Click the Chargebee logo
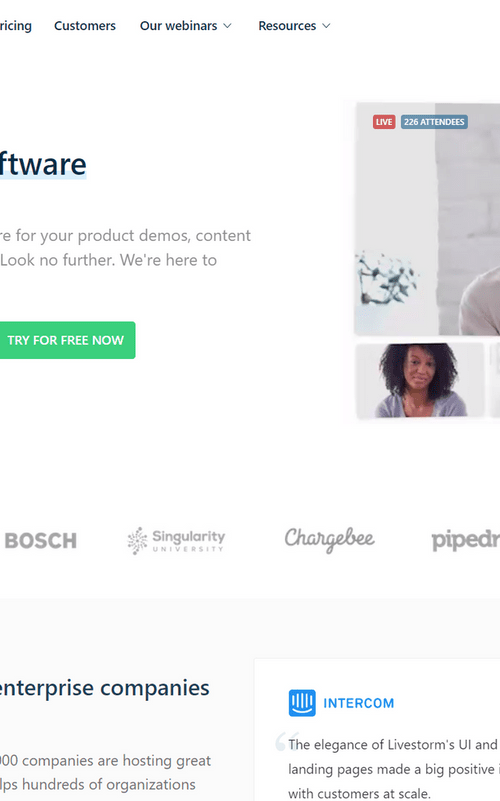This screenshot has height=801, width=500. point(329,539)
